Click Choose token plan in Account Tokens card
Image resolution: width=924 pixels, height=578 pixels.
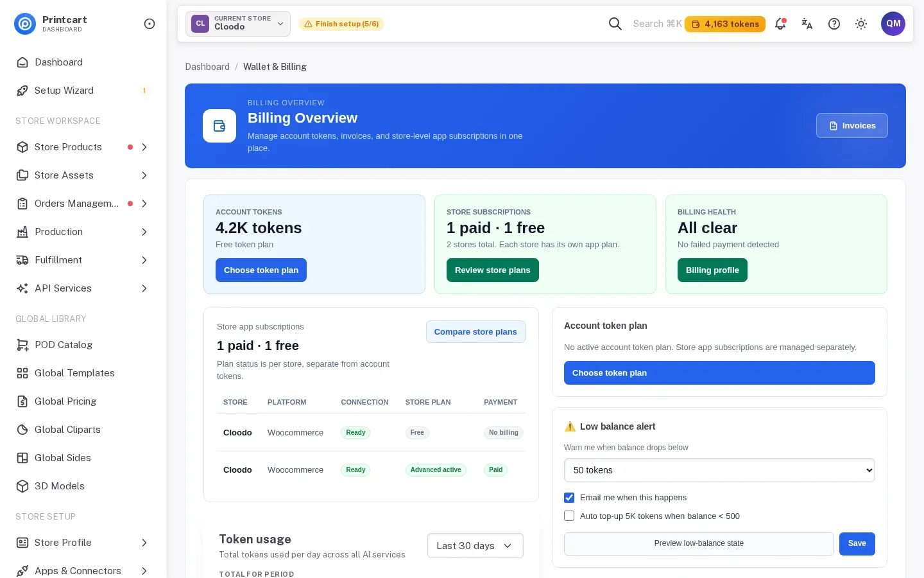click(x=261, y=270)
